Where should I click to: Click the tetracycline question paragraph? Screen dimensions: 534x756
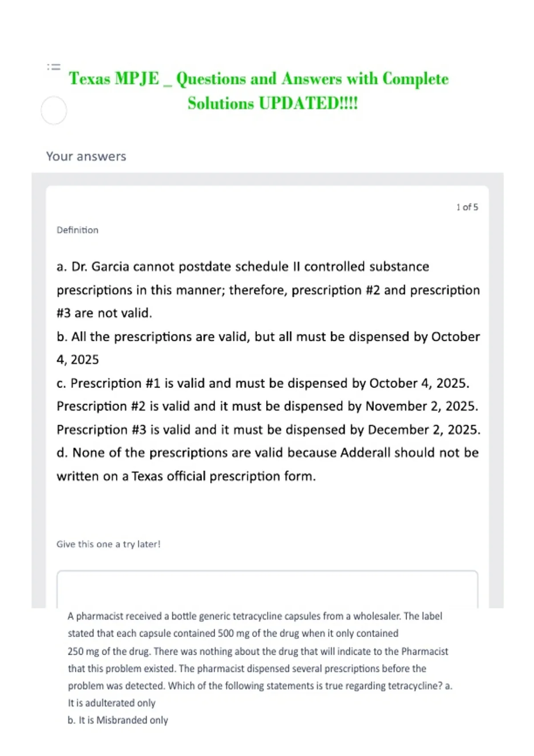[x=260, y=651]
